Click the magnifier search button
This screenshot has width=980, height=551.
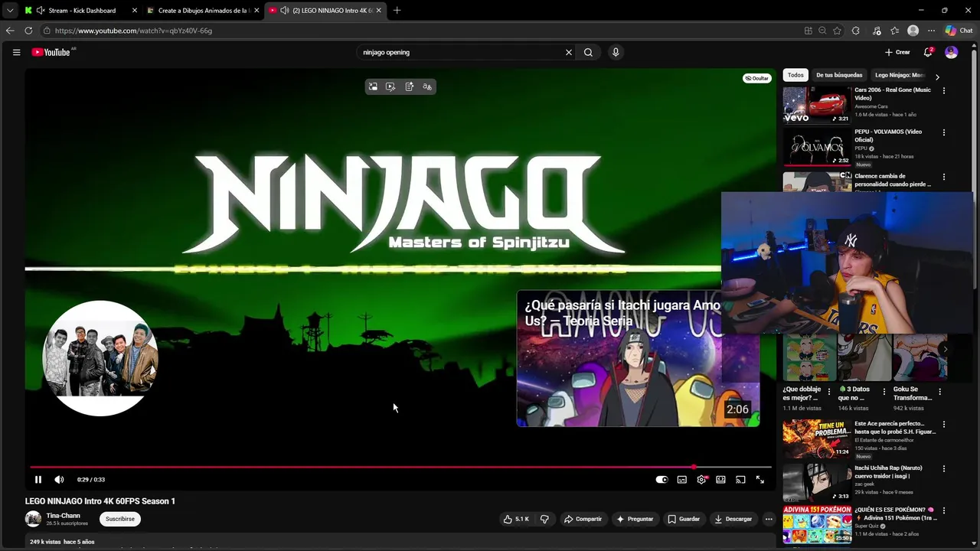(588, 52)
